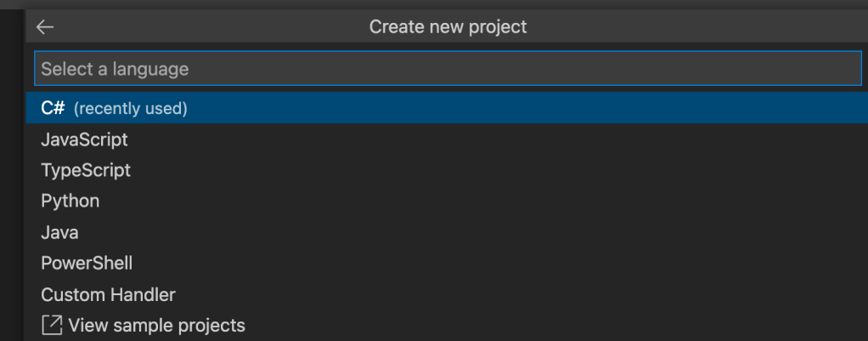Select PowerShell as the project language
Image resolution: width=868 pixels, height=341 pixels.
point(87,264)
